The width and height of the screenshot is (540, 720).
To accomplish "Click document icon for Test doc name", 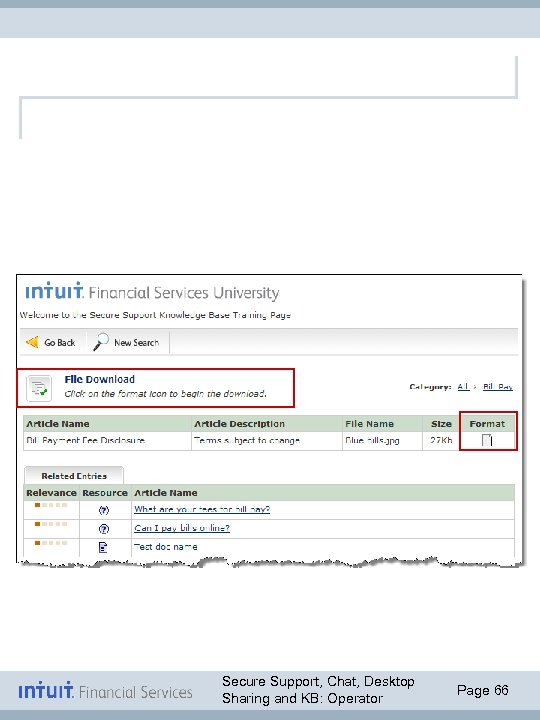I will click(x=103, y=547).
